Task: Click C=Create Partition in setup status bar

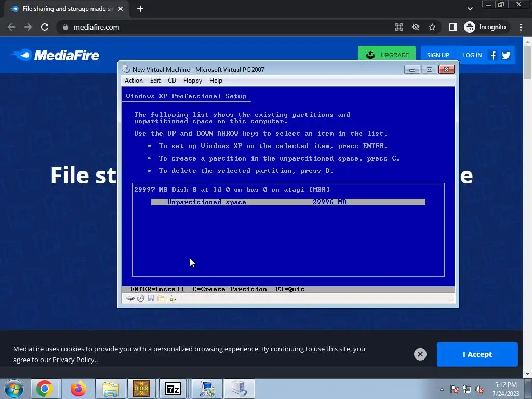Action: 230,289
